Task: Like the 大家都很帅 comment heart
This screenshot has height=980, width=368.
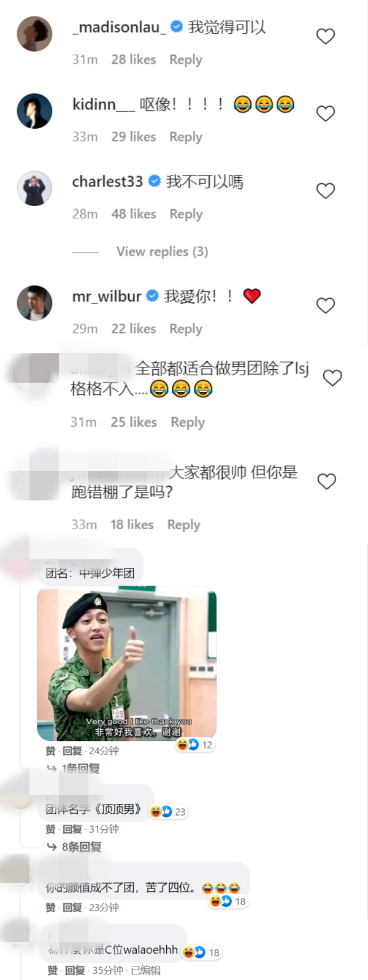Action: click(326, 481)
